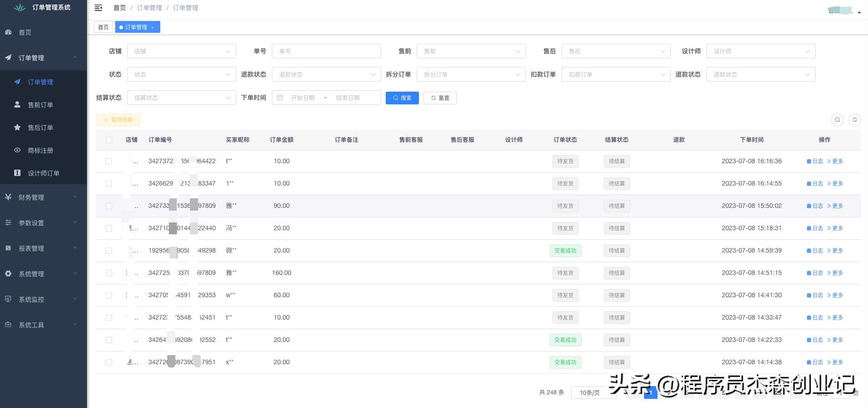Screen dimensions: 868x408
Task: Close the 订单管理 tab
Action: (x=153, y=27)
